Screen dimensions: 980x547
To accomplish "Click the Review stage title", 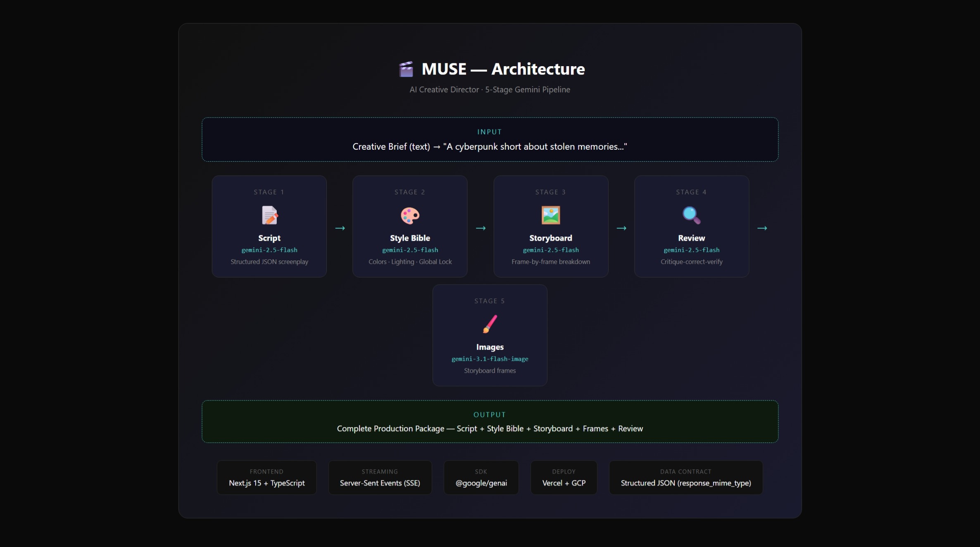I will (692, 238).
